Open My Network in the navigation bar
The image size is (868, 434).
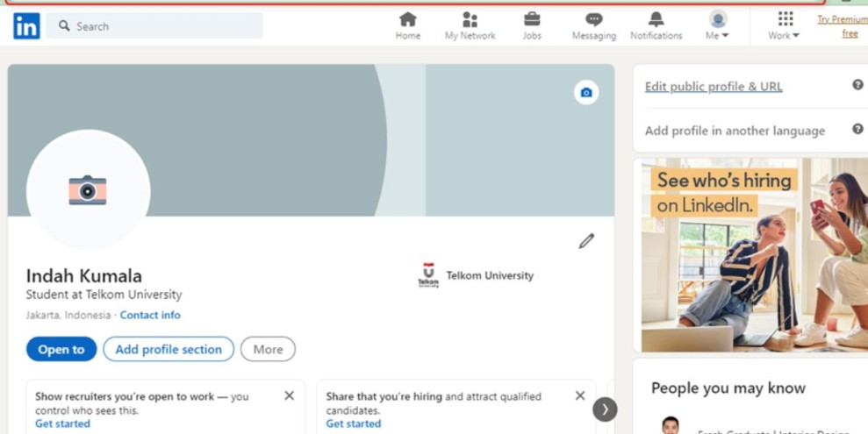(470, 26)
